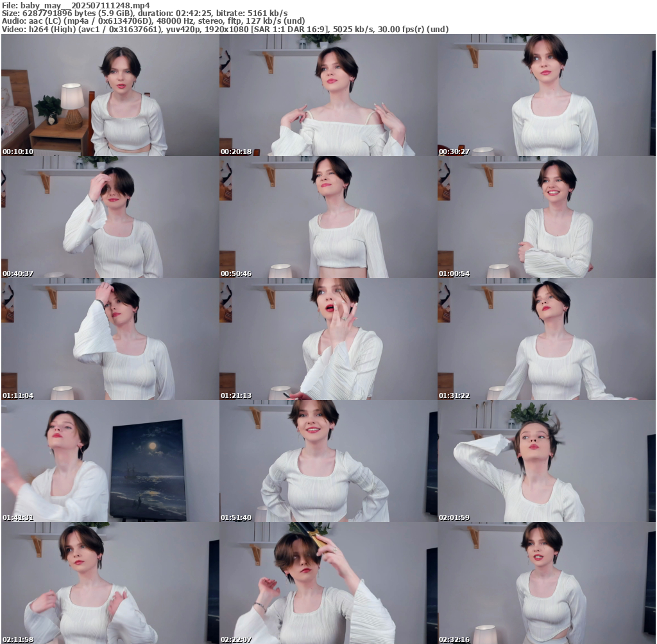Select the Video h264 stream info line

coord(225,30)
